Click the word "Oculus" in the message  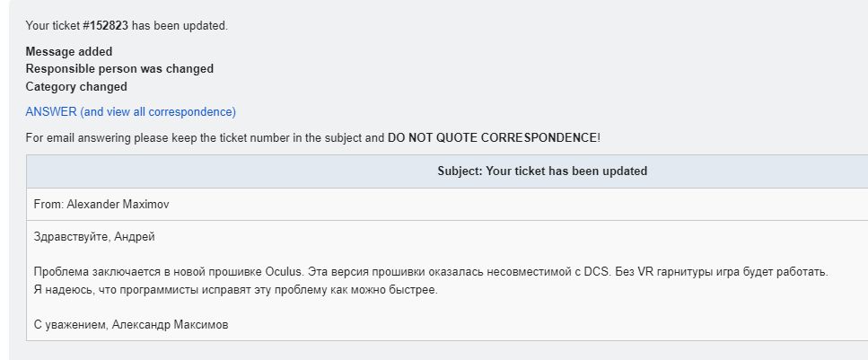(x=284, y=272)
